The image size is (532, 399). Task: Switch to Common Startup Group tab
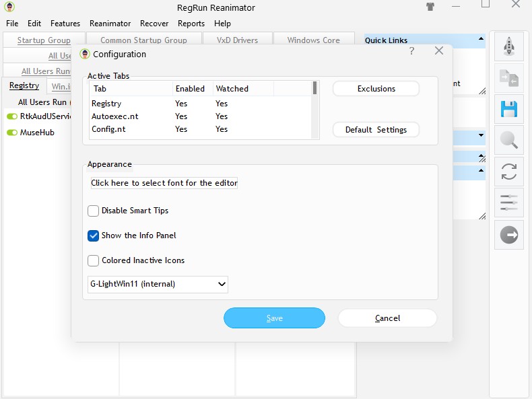point(144,40)
